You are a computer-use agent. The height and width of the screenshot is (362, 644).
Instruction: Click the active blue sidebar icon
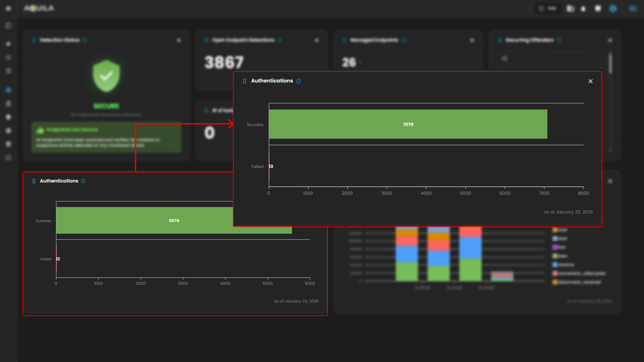pyautogui.click(x=8, y=90)
